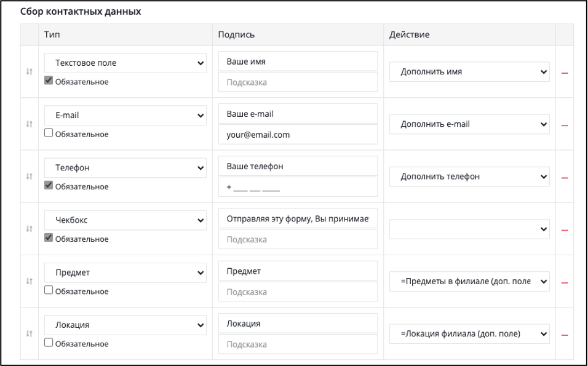Click the reorder arrows for the Чекбокс row
This screenshot has width=588, height=366.
point(30,229)
